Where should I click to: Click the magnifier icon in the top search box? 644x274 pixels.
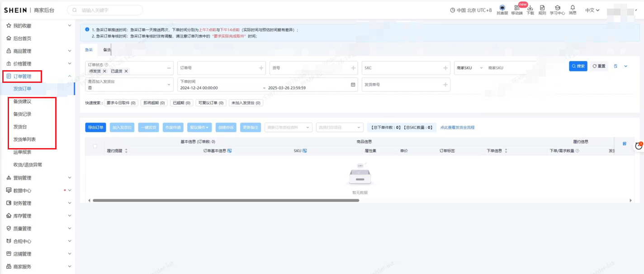pyautogui.click(x=75, y=10)
